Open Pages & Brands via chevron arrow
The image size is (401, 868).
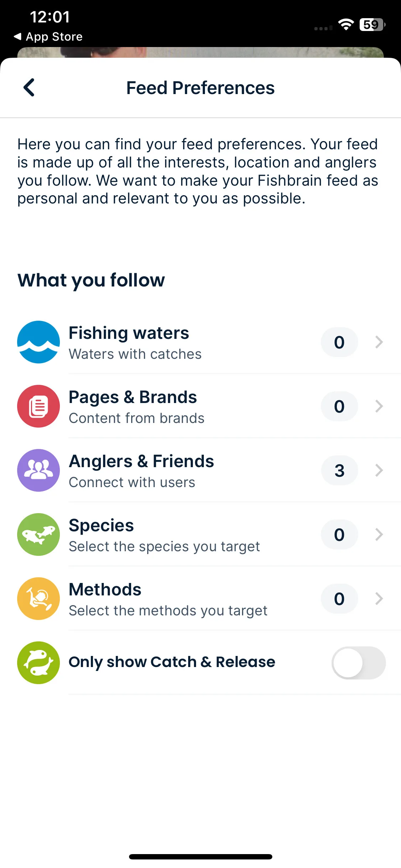click(379, 406)
